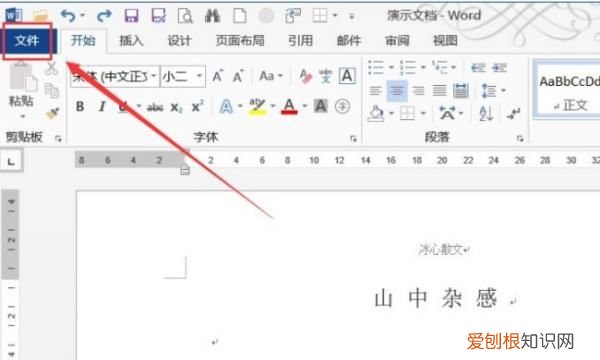Toggle Subscript formatting
Viewport: 600px width, 360px height.
click(x=176, y=107)
